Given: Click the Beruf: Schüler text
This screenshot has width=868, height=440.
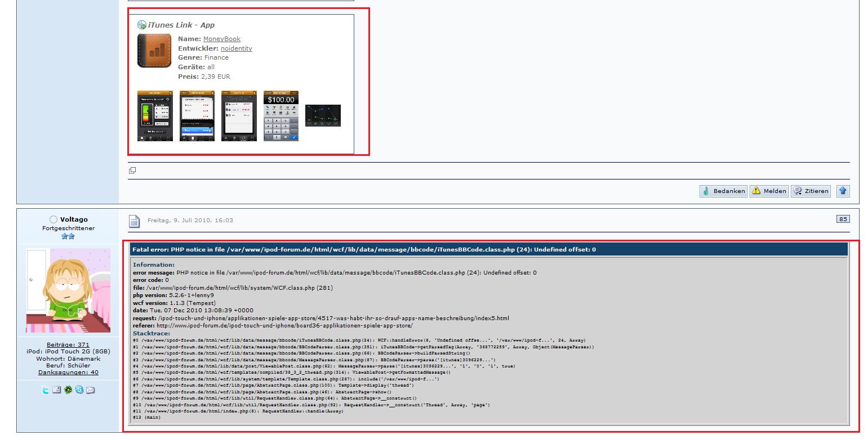Looking at the screenshot, I should coord(68,365).
